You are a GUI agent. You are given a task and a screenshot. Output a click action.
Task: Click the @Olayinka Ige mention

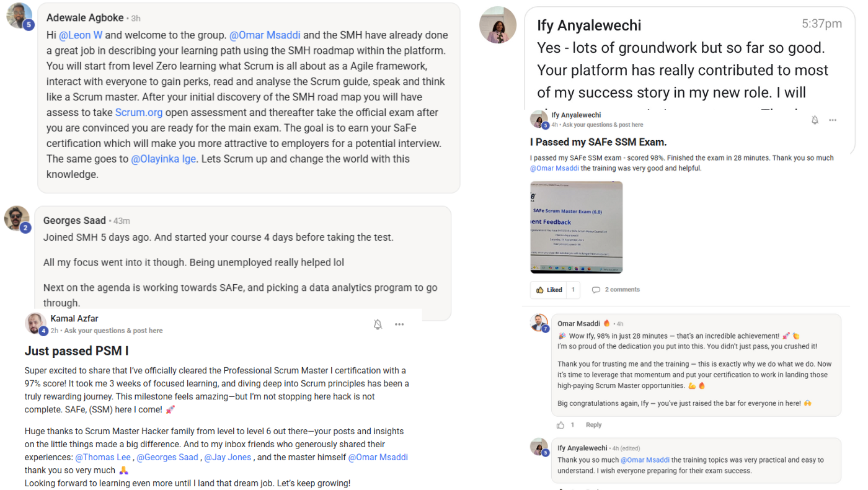coord(164,159)
